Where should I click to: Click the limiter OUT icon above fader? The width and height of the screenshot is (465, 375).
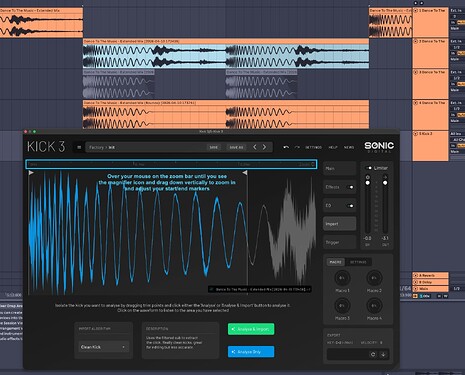(385, 177)
